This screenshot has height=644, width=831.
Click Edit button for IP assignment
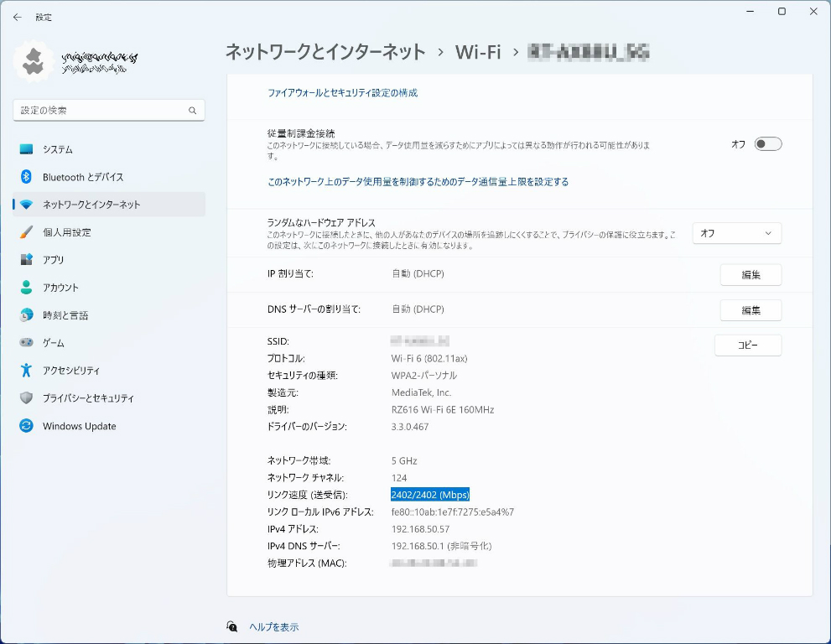(750, 275)
